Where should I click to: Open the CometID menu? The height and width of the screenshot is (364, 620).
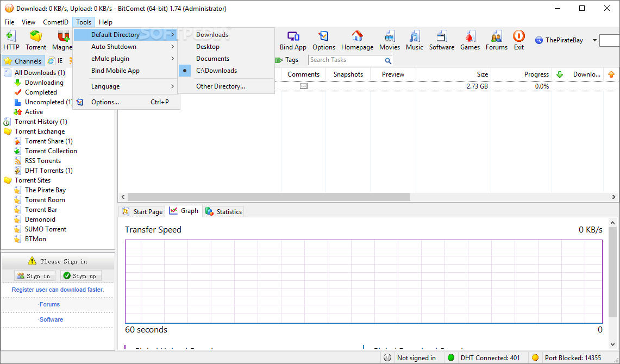pyautogui.click(x=56, y=22)
